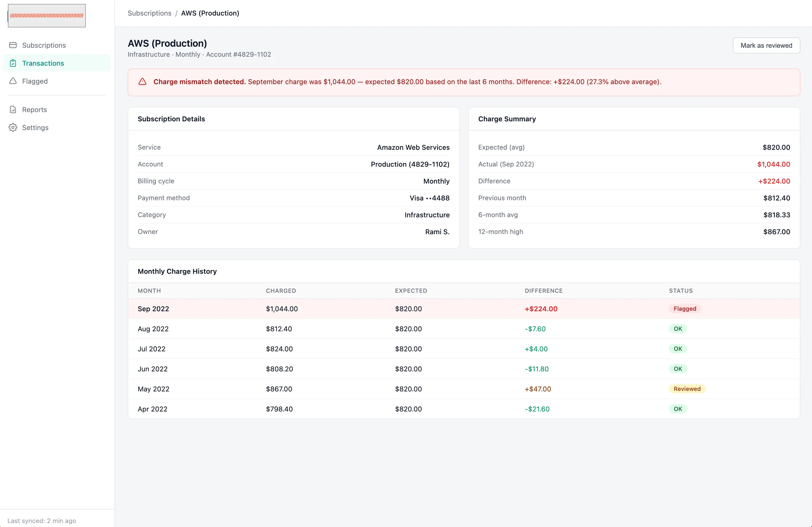This screenshot has width=812, height=527.
Task: Click the DIFFERENCE column header
Action: (x=544, y=291)
